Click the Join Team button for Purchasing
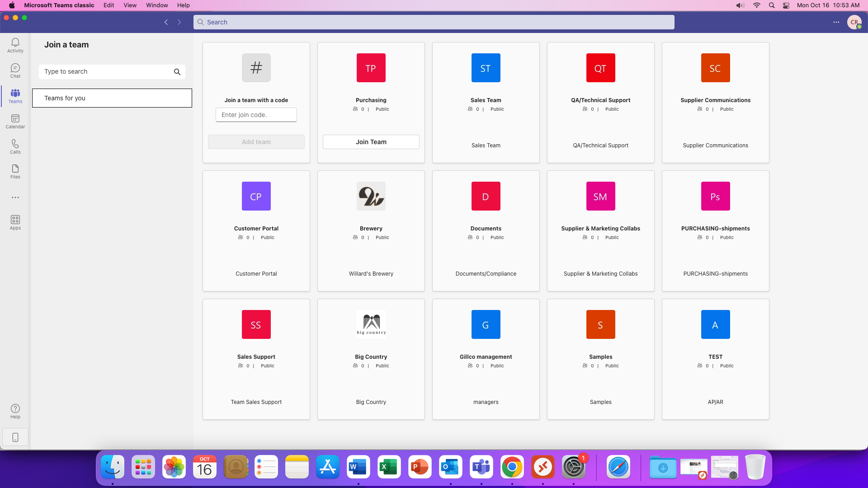This screenshot has height=488, width=868. pos(371,142)
